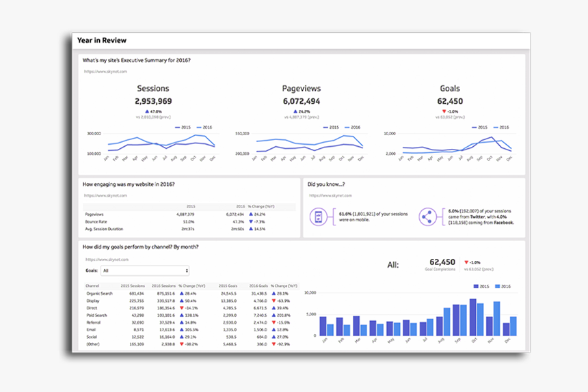Click the red arrow beside (Other) sessions -98.2%
The image size is (588, 392).
[x=181, y=344]
